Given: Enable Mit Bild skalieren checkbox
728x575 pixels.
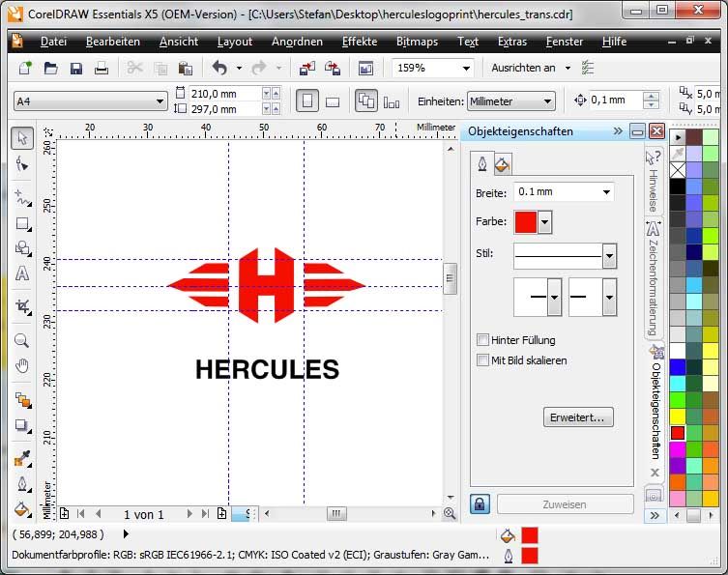Looking at the screenshot, I should pos(482,360).
